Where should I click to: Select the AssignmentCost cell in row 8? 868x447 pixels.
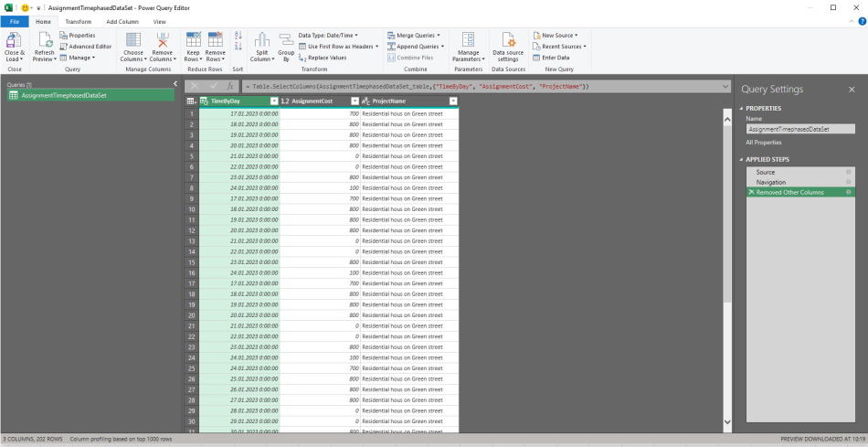point(320,188)
